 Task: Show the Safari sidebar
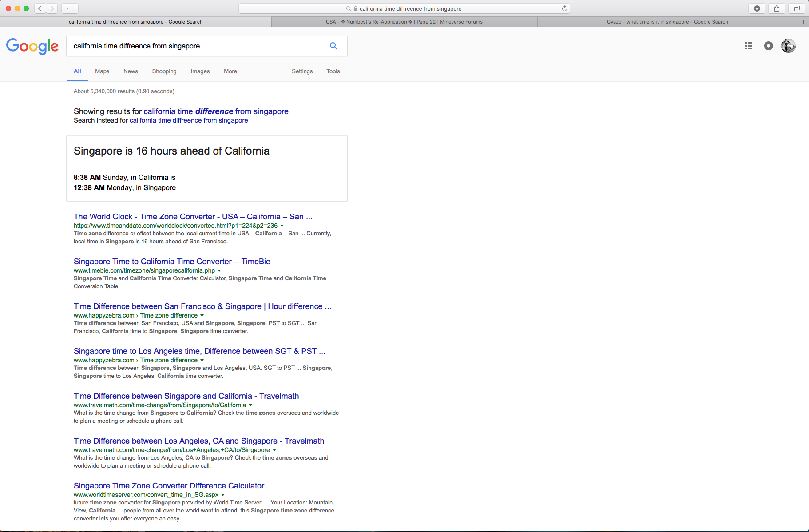point(70,8)
